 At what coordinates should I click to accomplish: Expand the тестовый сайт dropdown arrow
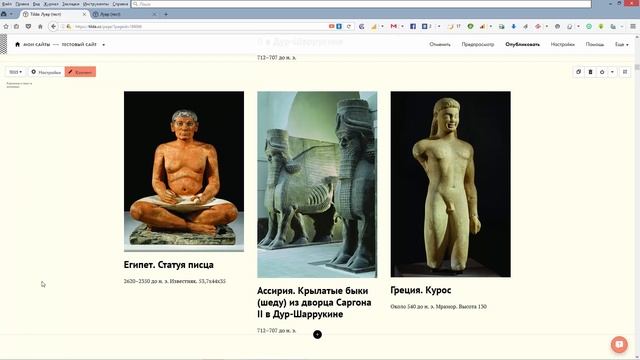(104, 44)
